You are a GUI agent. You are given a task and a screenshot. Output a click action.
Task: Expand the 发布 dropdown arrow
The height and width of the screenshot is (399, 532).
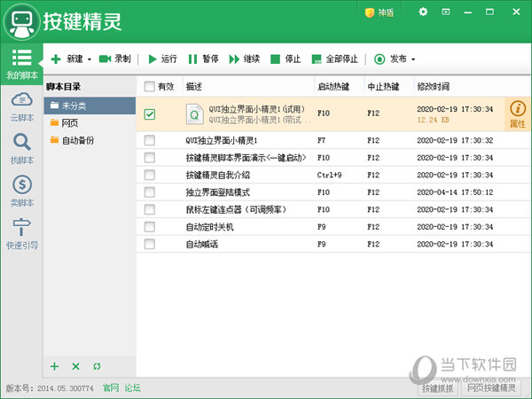click(413, 59)
